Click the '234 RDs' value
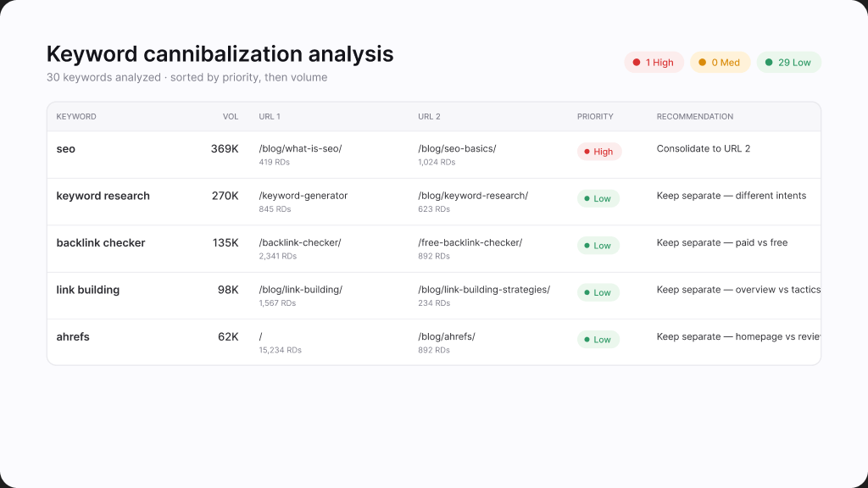Viewport: 868px width, 488px height. tap(434, 304)
